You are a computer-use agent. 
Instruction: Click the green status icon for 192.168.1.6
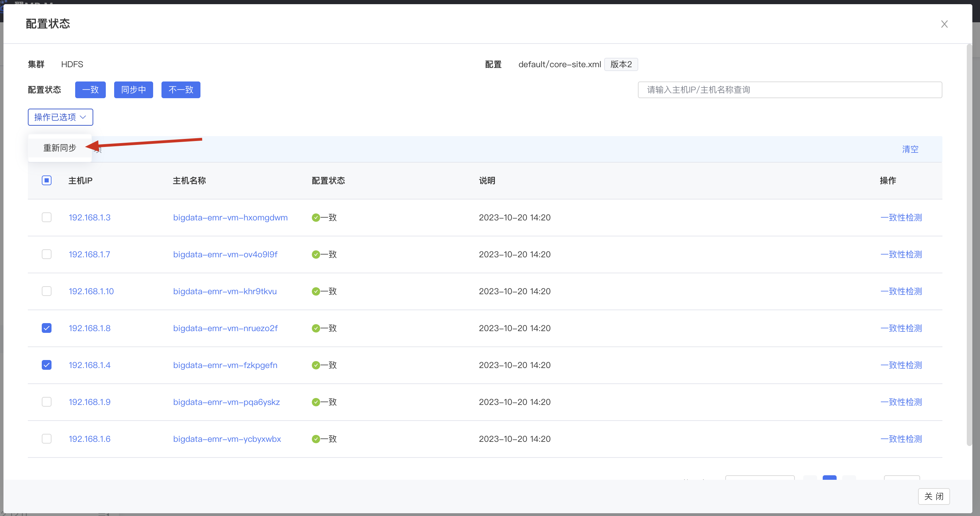(x=316, y=439)
